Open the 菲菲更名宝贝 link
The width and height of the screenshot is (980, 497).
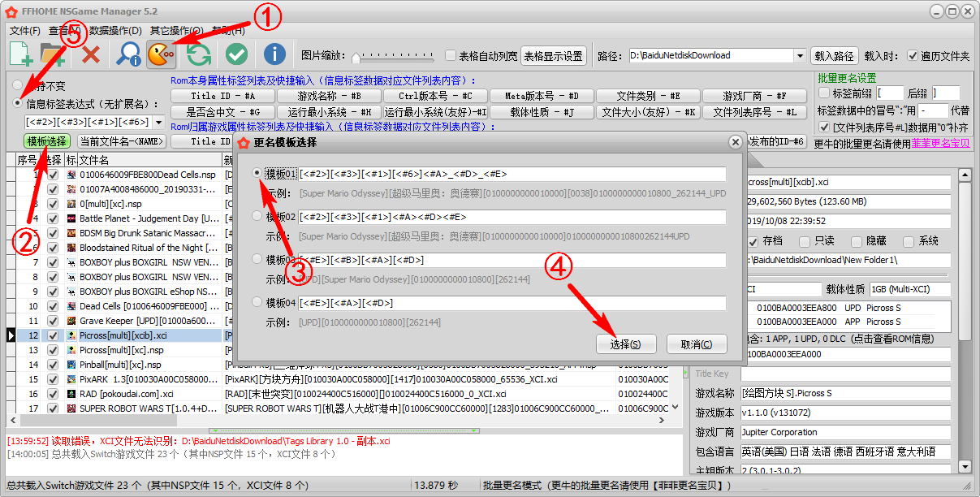click(x=940, y=143)
